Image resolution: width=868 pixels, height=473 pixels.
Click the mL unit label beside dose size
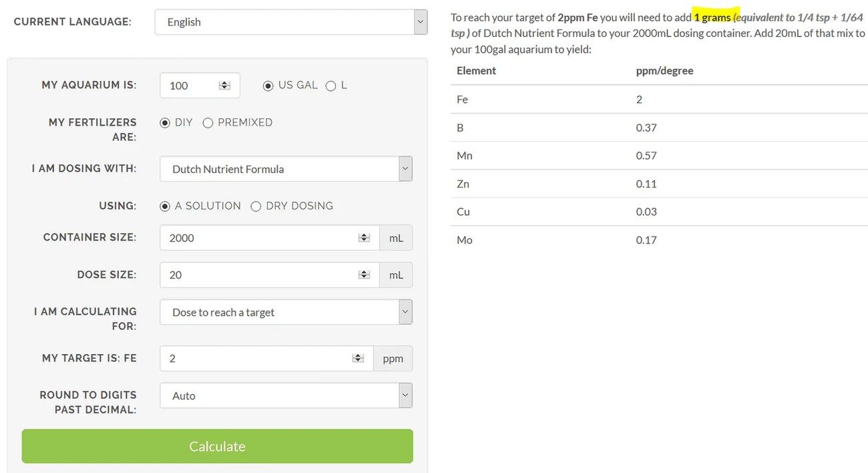click(x=396, y=275)
